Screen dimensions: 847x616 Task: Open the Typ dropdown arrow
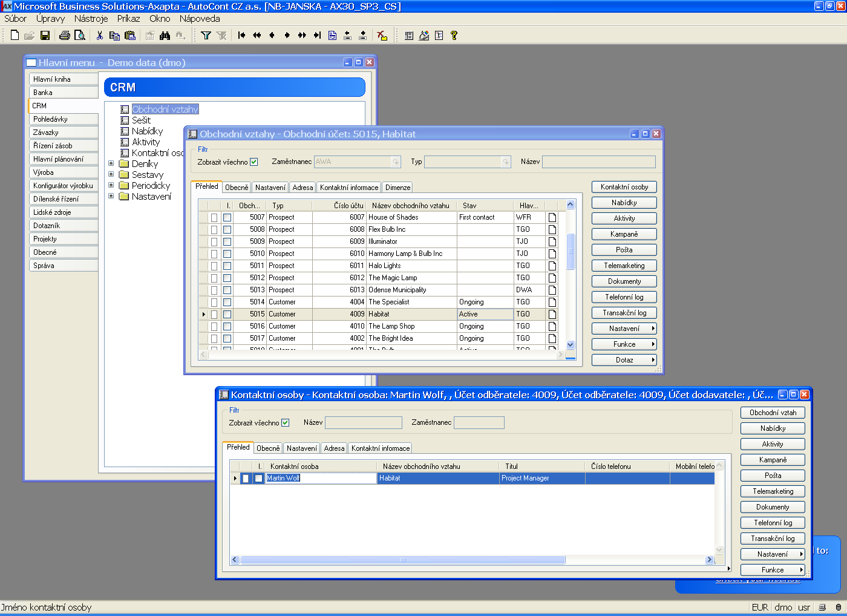pos(506,162)
